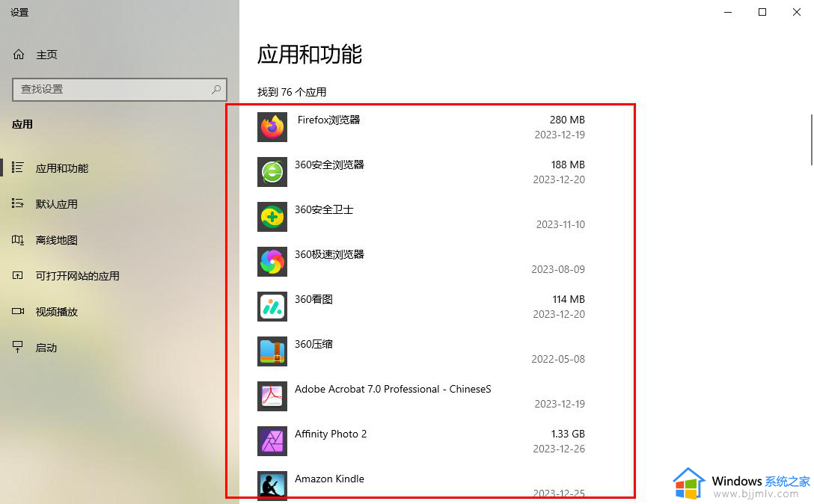Click the 应用和功能 page heading
814x504 pixels.
coord(310,55)
